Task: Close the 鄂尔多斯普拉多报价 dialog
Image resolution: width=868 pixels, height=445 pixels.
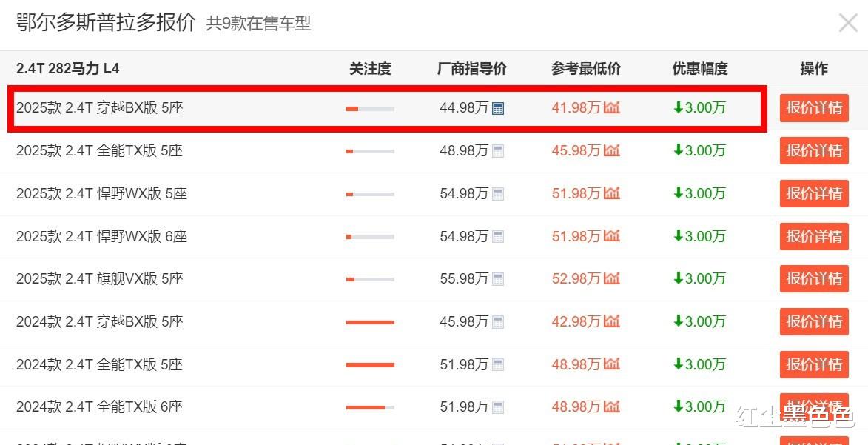Action: point(848,23)
